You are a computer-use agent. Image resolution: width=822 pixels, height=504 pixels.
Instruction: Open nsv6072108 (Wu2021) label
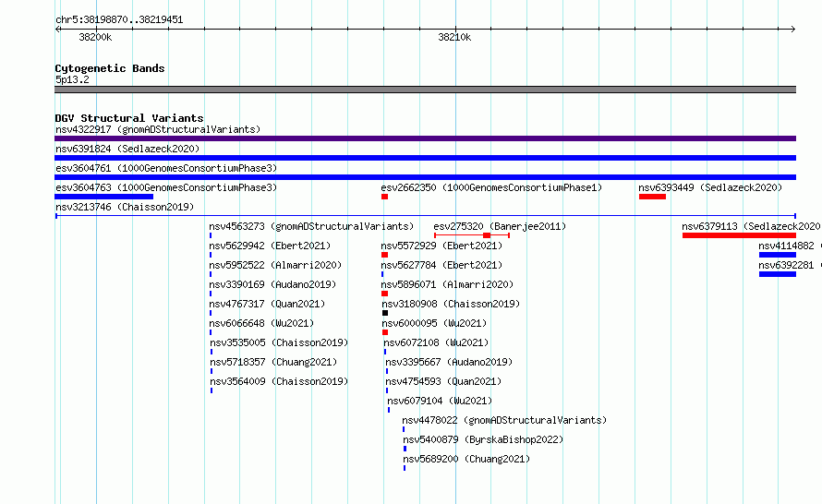tap(436, 342)
